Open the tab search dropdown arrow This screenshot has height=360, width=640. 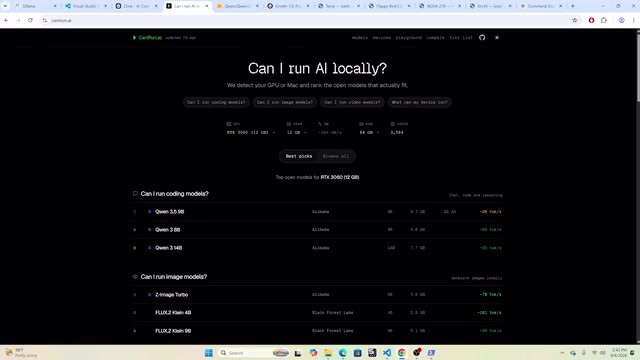[x=5, y=6]
